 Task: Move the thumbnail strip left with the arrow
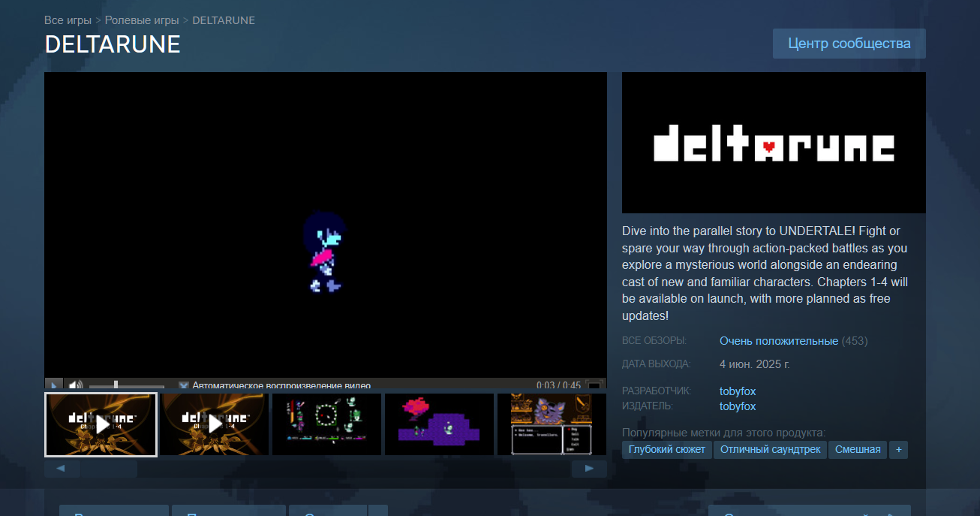[x=62, y=469]
